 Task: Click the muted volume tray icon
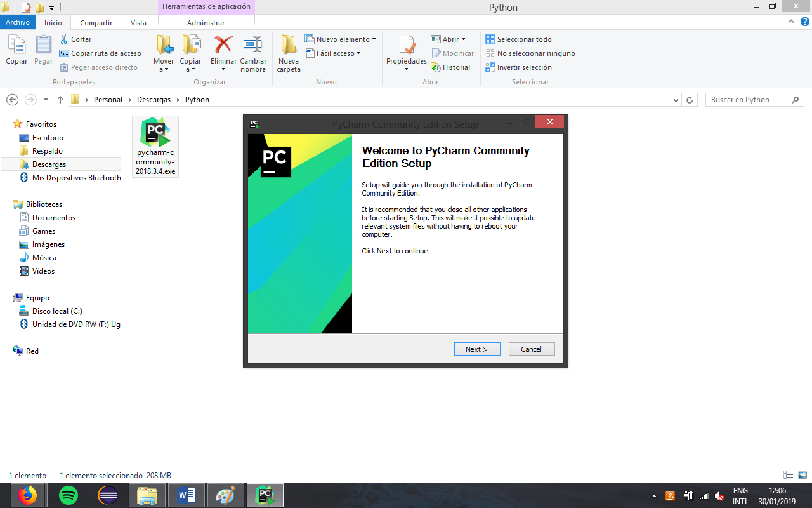point(719,496)
